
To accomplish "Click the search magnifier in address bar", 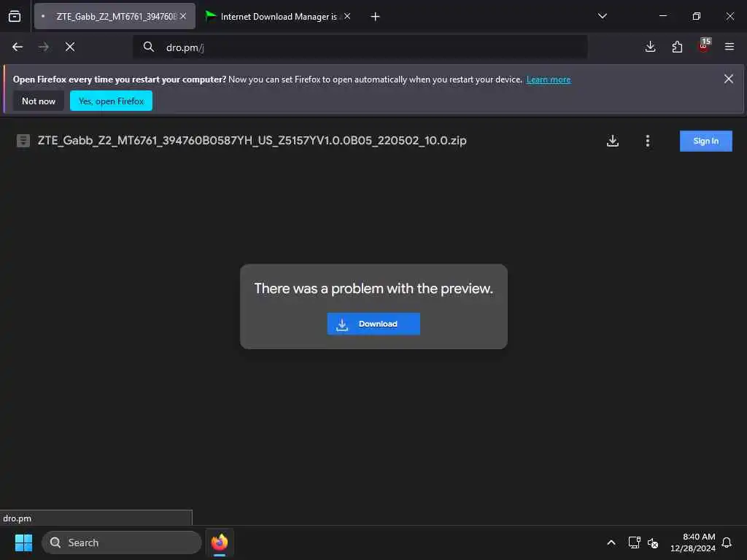I will coord(149,47).
